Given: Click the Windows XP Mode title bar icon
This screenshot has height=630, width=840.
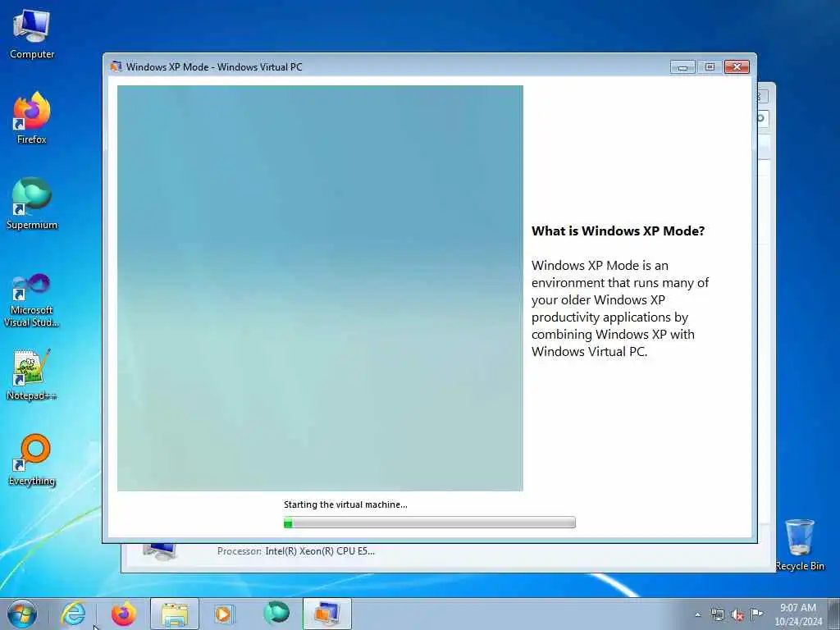Looking at the screenshot, I should tap(116, 66).
